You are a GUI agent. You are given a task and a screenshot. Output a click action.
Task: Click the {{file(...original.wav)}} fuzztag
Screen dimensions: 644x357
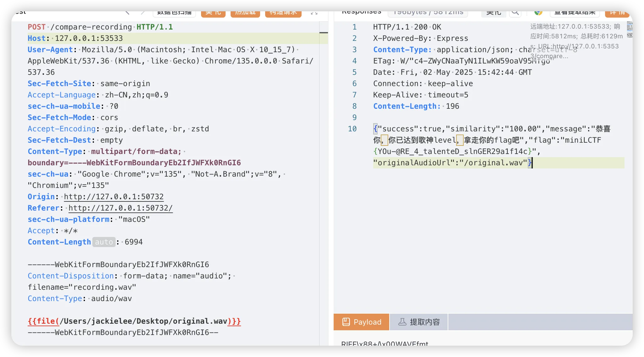(134, 321)
